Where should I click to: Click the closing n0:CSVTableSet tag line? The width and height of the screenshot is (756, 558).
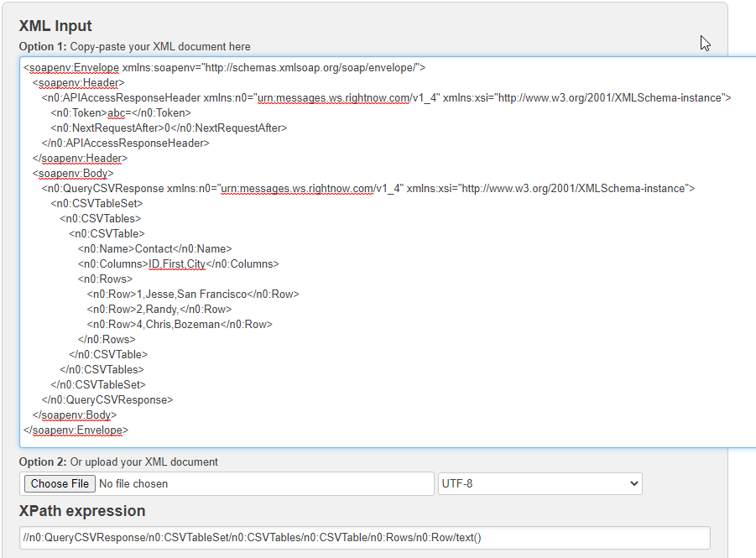pos(98,384)
